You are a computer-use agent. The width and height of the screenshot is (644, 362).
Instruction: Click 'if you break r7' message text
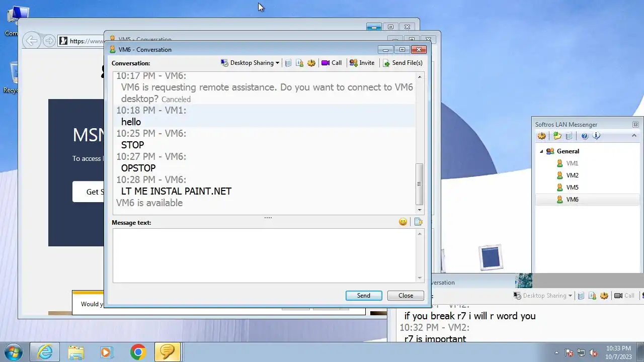[x=470, y=316]
